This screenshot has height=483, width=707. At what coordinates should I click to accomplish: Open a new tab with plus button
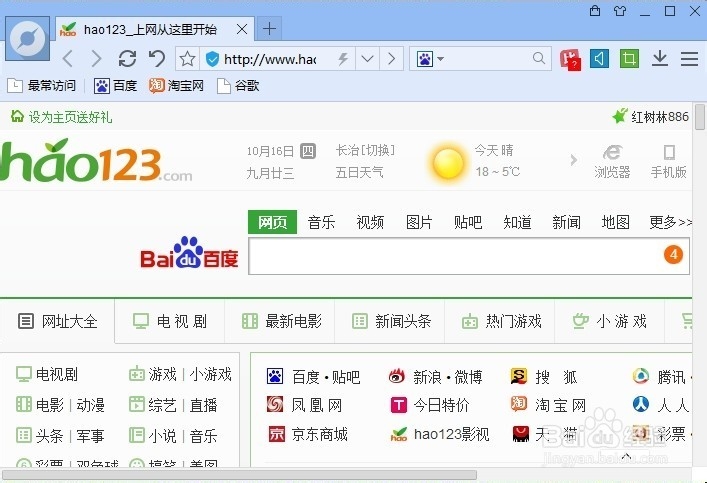pos(269,29)
